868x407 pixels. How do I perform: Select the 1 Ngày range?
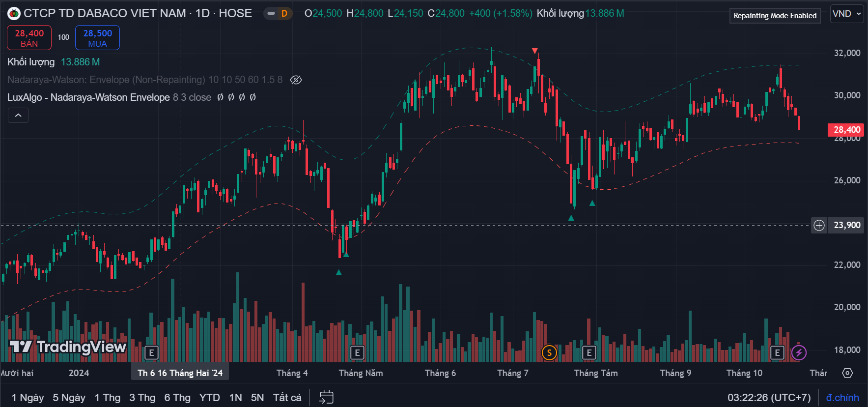tap(28, 398)
